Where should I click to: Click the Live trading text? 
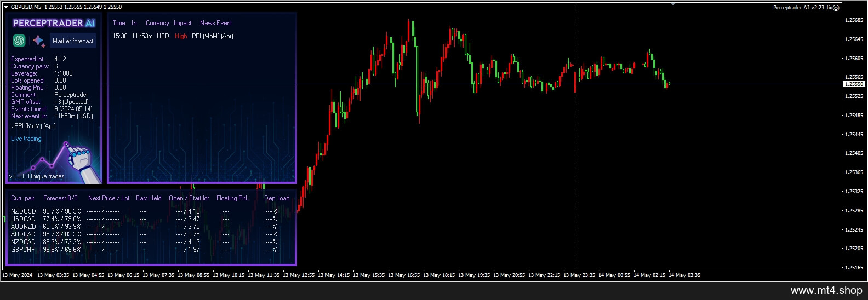click(x=26, y=139)
